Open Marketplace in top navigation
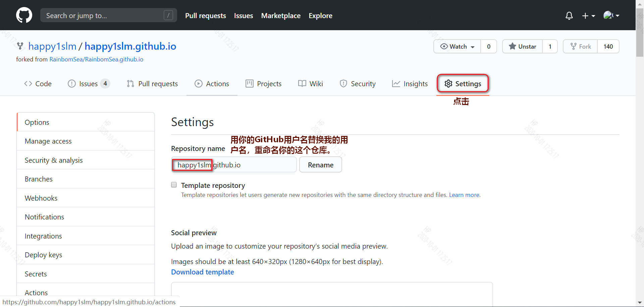The width and height of the screenshot is (644, 307). (x=281, y=15)
